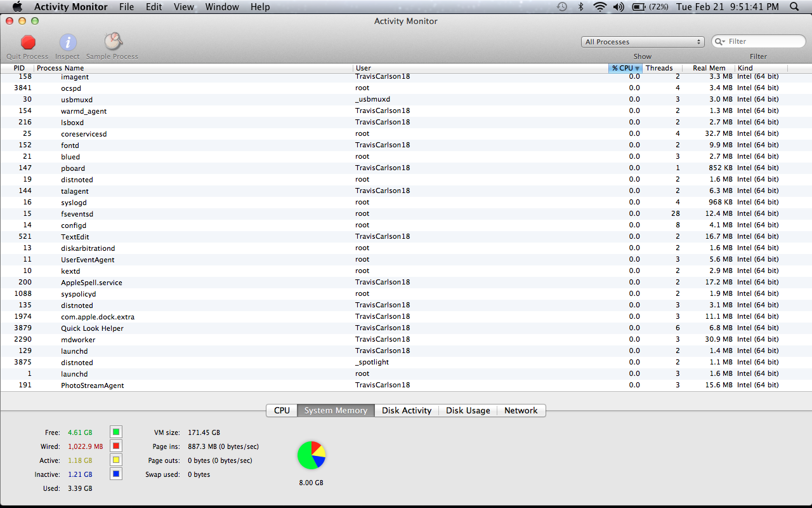
Task: Open the View menu
Action: click(x=184, y=7)
